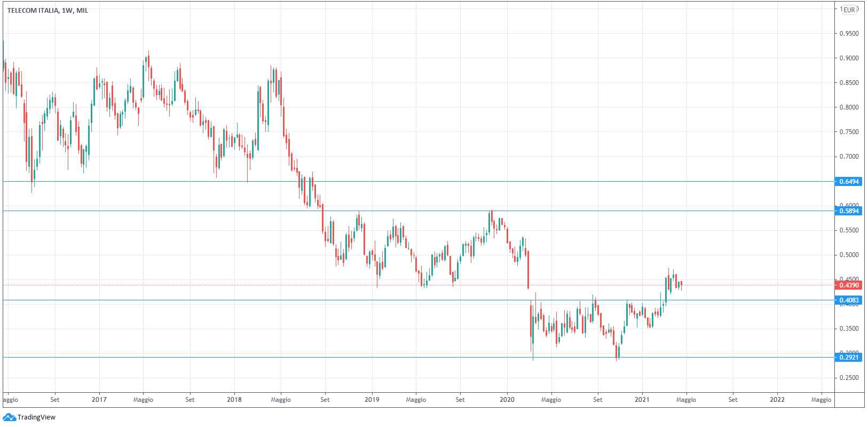Click the 0.9500 value on price scale
This screenshot has width=868, height=427.
(x=849, y=34)
